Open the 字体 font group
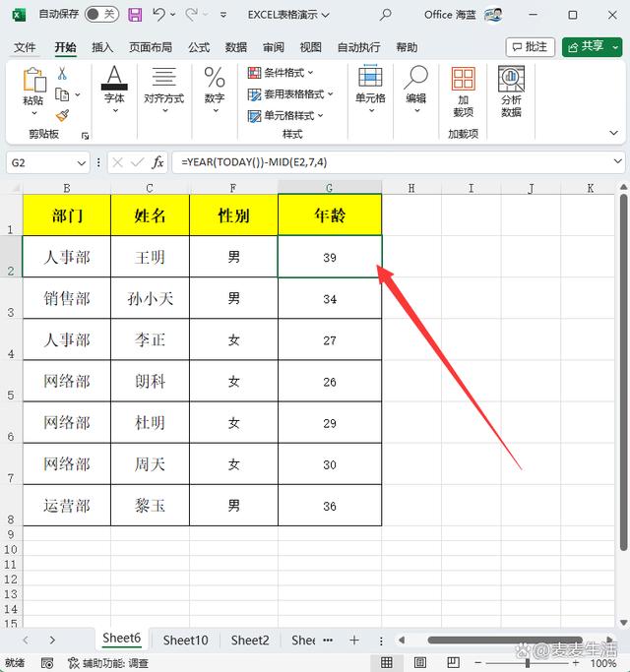This screenshot has height=672, width=630. [114, 90]
